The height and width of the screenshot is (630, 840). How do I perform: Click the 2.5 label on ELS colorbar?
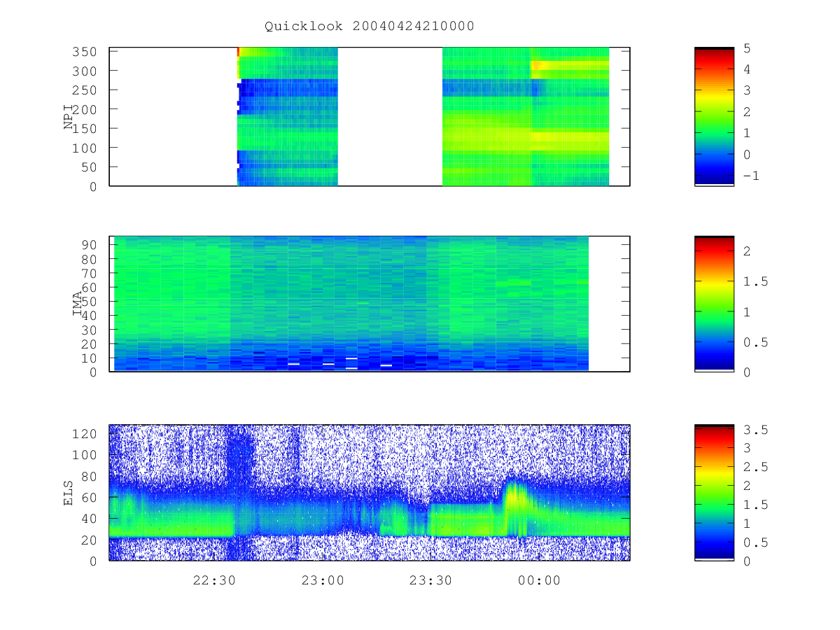(755, 467)
